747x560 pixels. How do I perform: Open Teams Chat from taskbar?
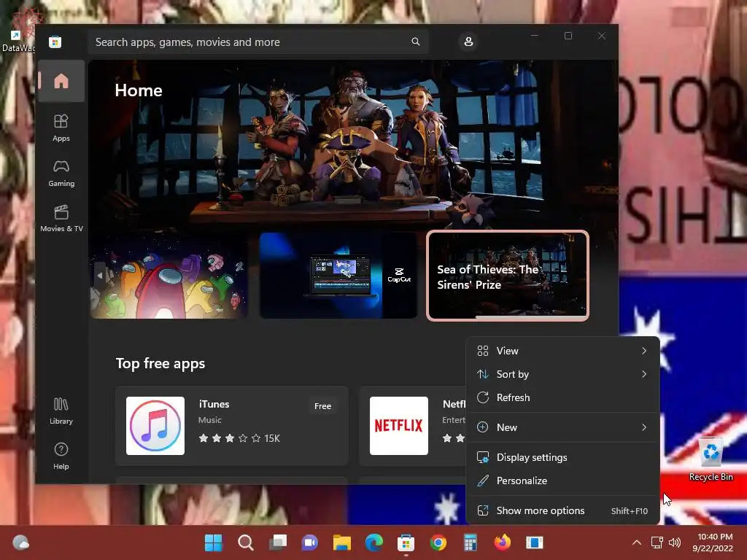pyautogui.click(x=309, y=542)
